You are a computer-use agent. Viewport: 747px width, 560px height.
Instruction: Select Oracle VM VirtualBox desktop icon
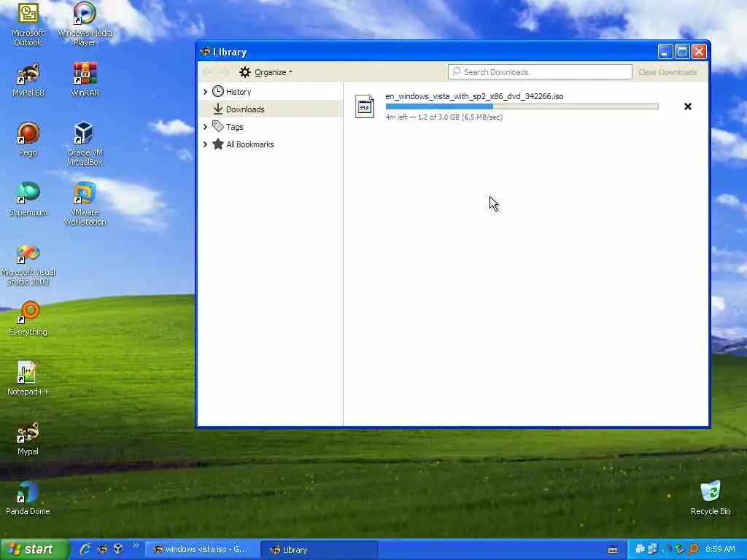(85, 144)
